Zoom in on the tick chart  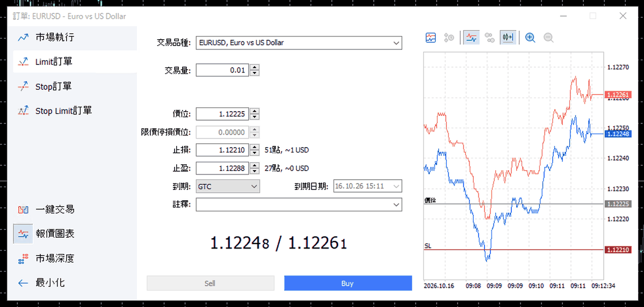pos(530,38)
